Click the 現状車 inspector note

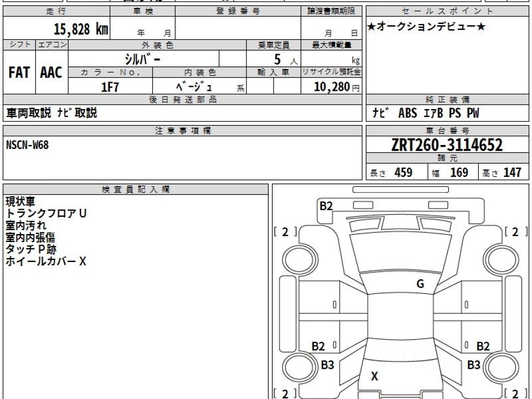click(x=20, y=202)
